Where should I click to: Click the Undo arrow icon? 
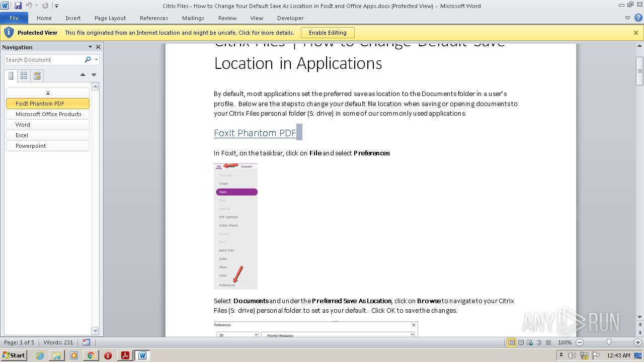pyautogui.click(x=29, y=6)
